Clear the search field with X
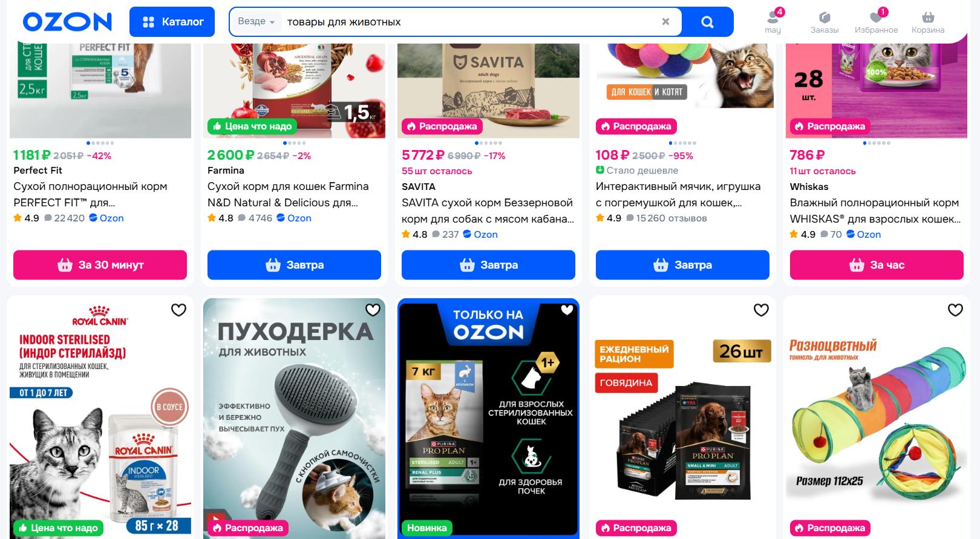980x539 pixels. 665,22
